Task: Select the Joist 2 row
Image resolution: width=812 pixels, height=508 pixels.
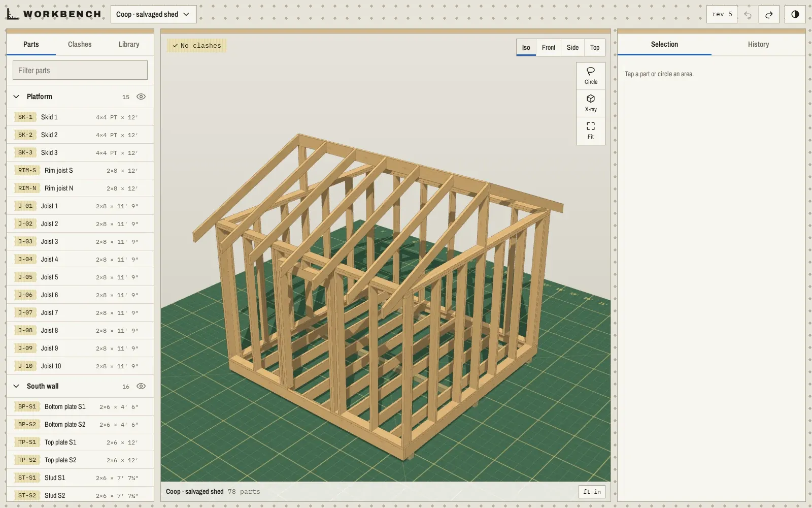Action: pos(80,224)
